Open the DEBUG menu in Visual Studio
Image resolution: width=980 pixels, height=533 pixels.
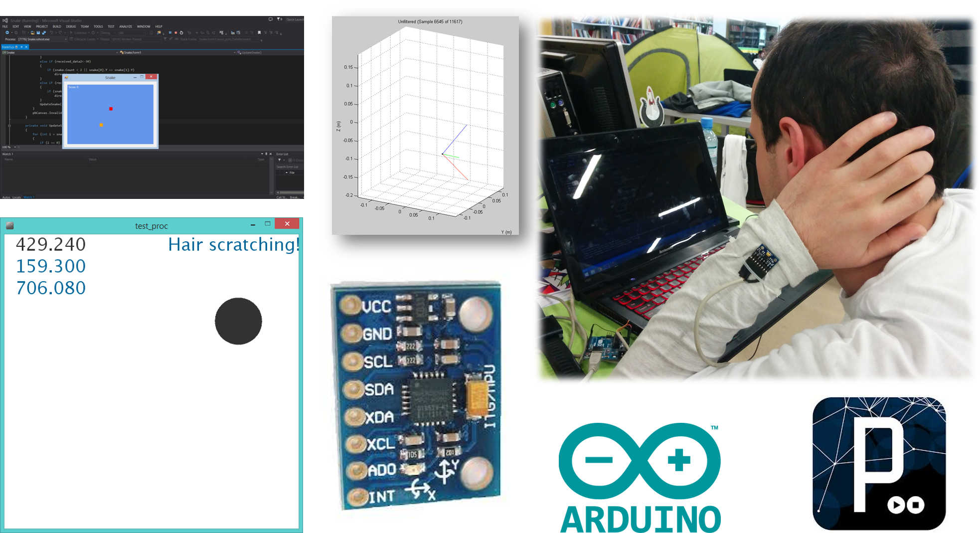71,26
